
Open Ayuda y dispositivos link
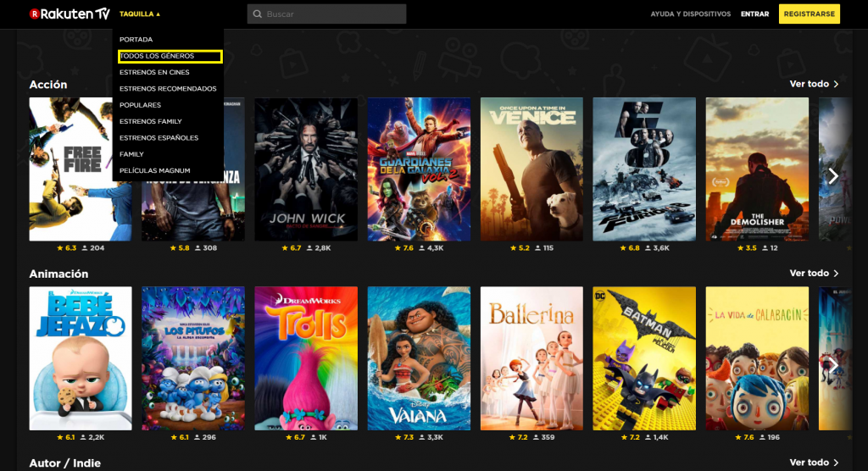690,14
